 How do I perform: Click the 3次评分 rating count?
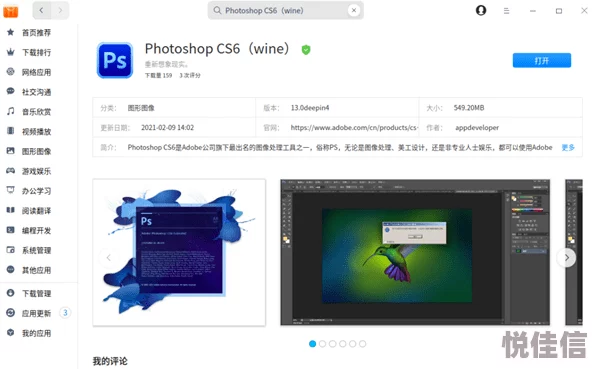click(190, 75)
